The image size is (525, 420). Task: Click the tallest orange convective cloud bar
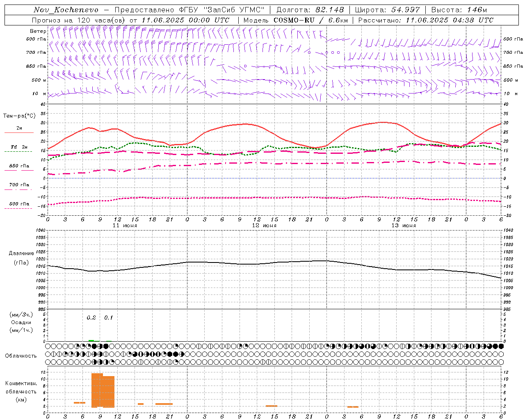[x=97, y=390]
